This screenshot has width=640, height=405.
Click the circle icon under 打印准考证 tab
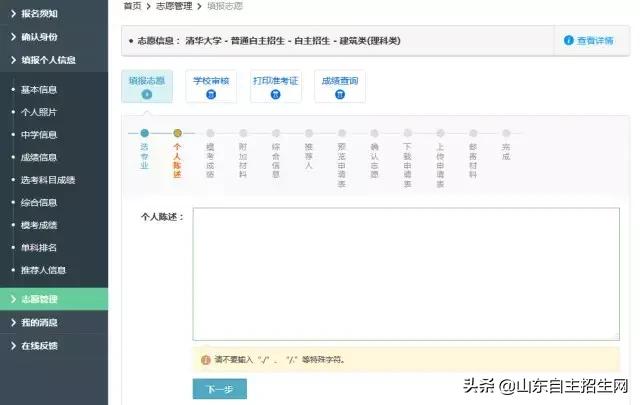276,94
